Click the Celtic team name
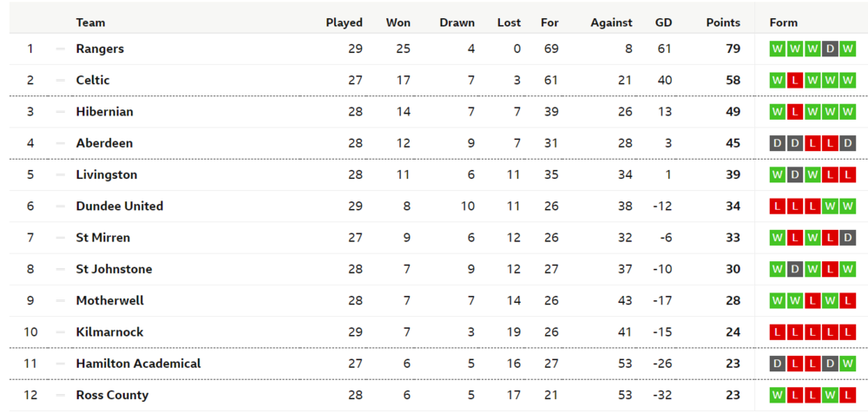The height and width of the screenshot is (420, 868). (x=93, y=80)
